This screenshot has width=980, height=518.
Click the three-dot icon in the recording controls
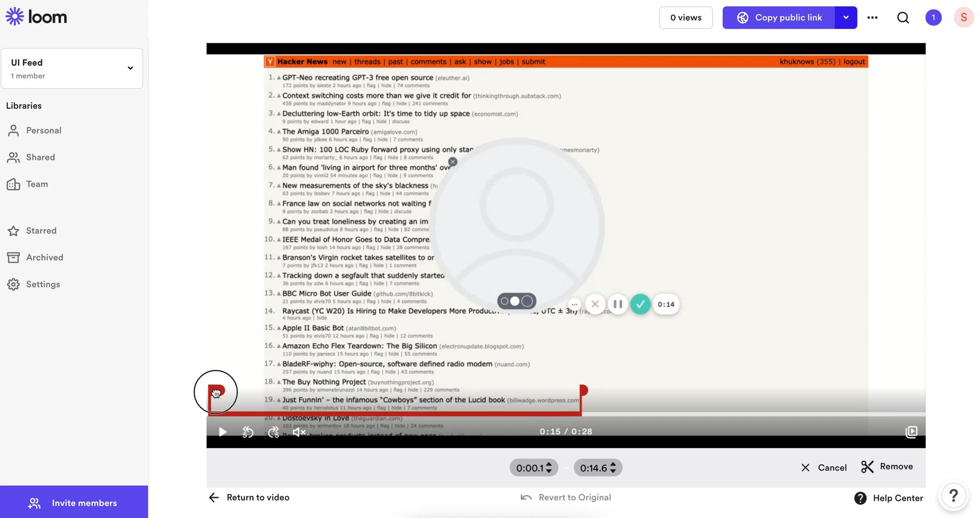tap(574, 304)
